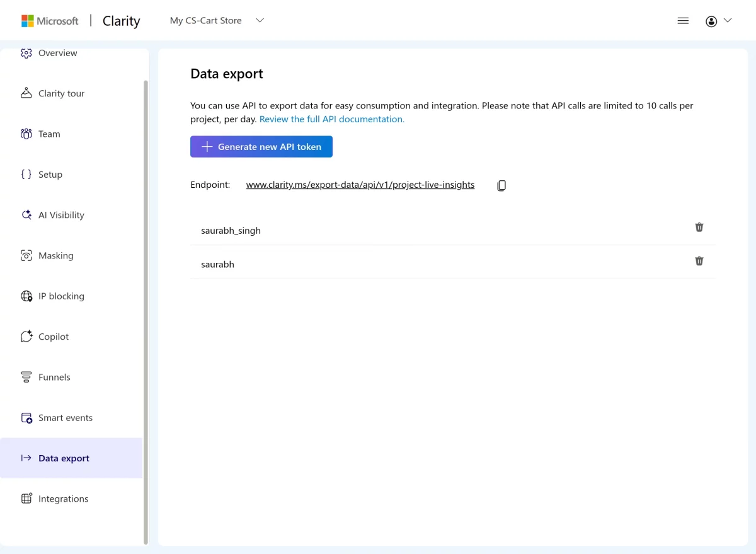Viewport: 756px width, 554px height.
Task: Click the user account avatar icon
Action: (711, 21)
